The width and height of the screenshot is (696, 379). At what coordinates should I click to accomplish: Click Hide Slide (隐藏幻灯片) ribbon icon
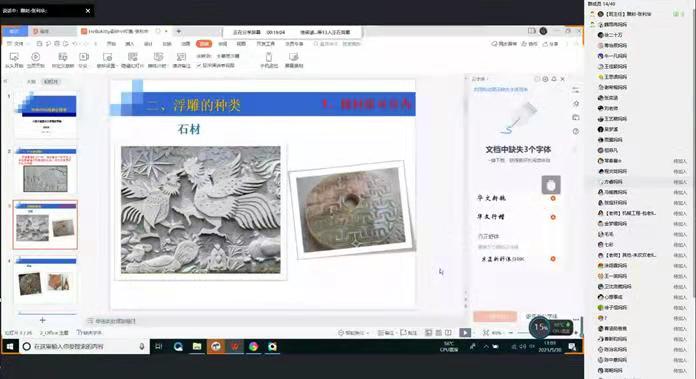[x=132, y=60]
